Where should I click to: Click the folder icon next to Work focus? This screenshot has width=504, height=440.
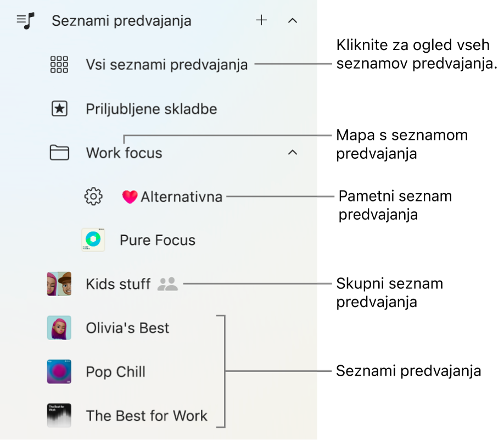click(x=59, y=153)
